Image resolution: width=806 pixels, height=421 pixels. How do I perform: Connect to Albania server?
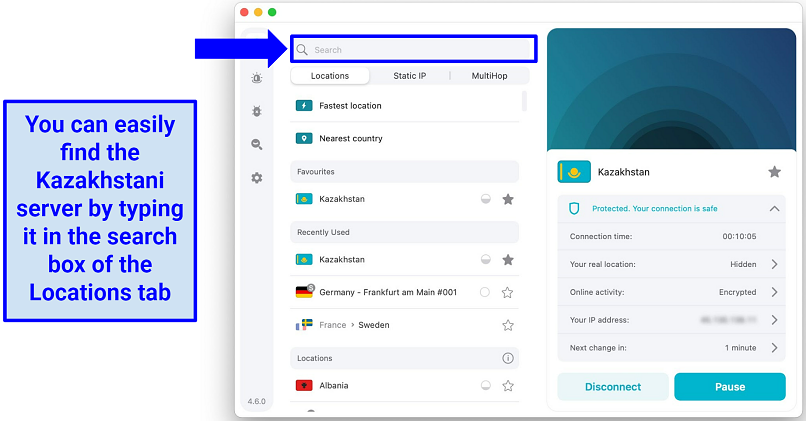click(405, 386)
